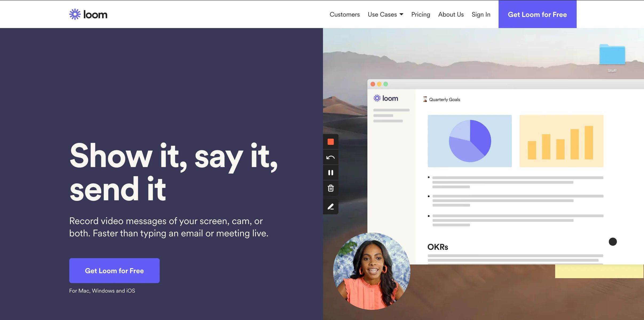Click the trash delete recording icon
The image size is (644, 320).
(x=330, y=188)
